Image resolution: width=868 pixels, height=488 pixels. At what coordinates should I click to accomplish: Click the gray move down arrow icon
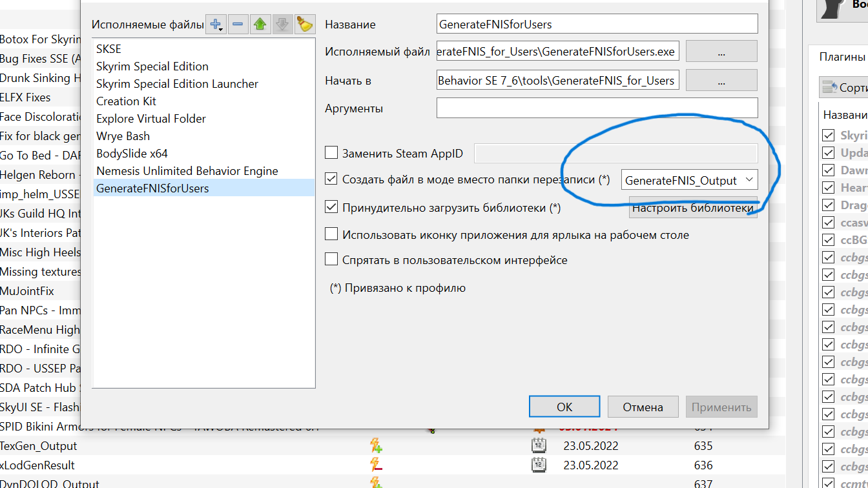tap(282, 25)
